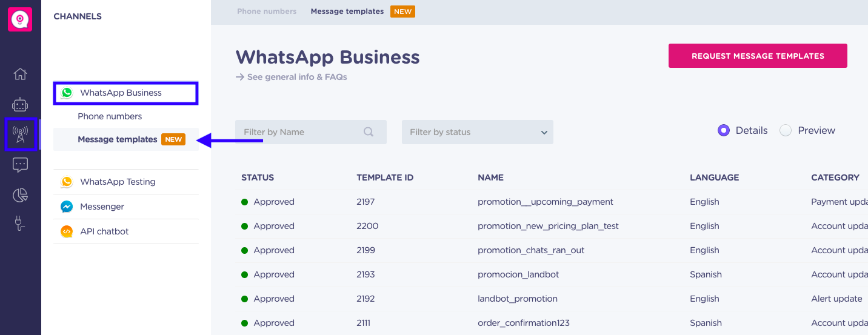Screen dimensions: 868x335
Task: Click the CATEGORY column header
Action: pyautogui.click(x=835, y=177)
